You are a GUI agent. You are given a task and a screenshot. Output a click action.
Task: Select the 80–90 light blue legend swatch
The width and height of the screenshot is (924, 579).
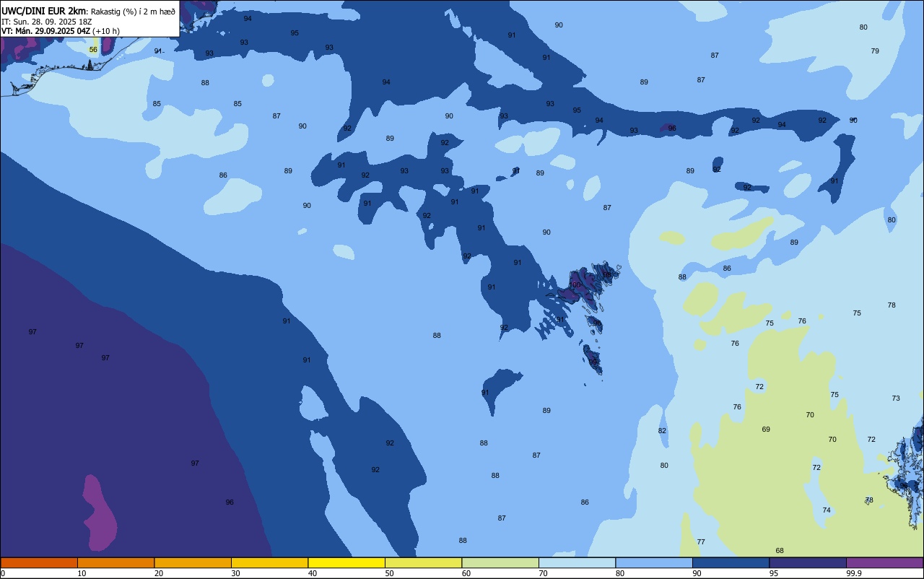654,562
